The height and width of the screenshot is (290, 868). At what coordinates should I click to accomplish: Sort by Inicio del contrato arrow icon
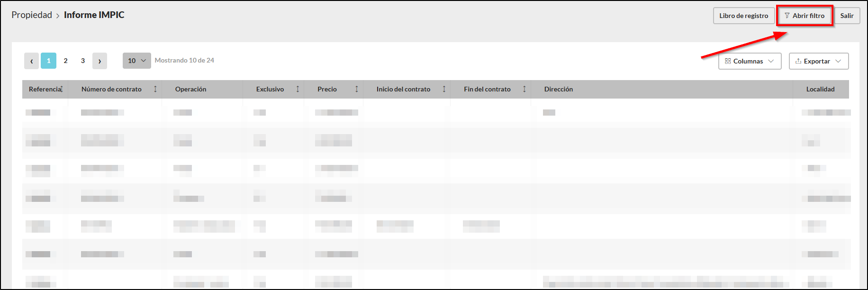click(x=444, y=89)
